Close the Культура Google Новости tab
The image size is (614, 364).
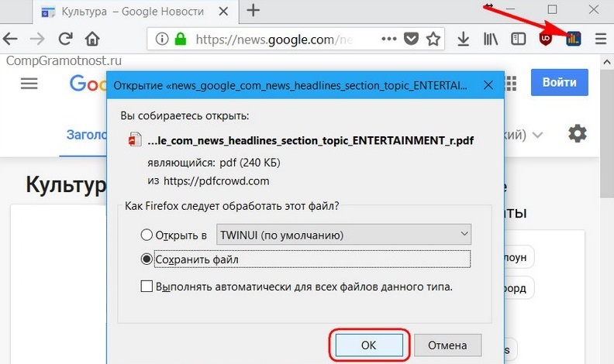(x=223, y=12)
